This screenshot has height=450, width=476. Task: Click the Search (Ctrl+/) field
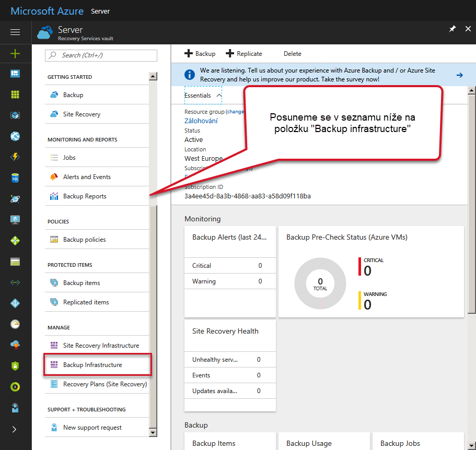click(101, 55)
